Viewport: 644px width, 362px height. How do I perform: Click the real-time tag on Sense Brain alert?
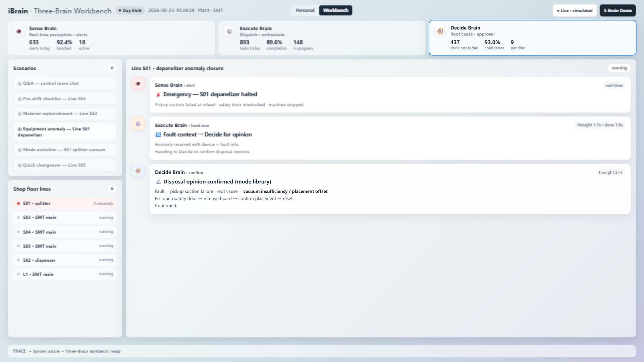614,85
